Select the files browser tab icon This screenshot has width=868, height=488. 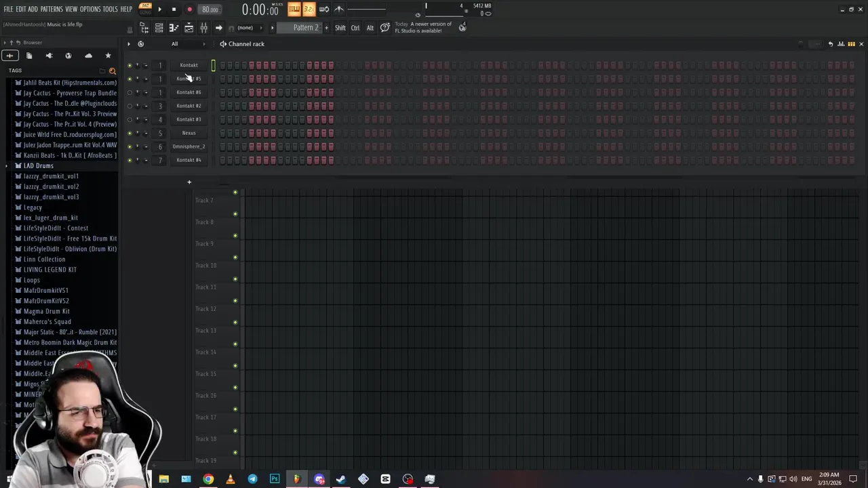[x=29, y=56]
